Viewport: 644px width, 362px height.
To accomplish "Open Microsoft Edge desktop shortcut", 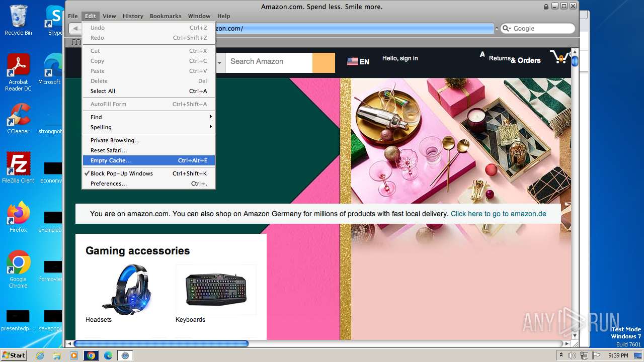I will pyautogui.click(x=52, y=69).
